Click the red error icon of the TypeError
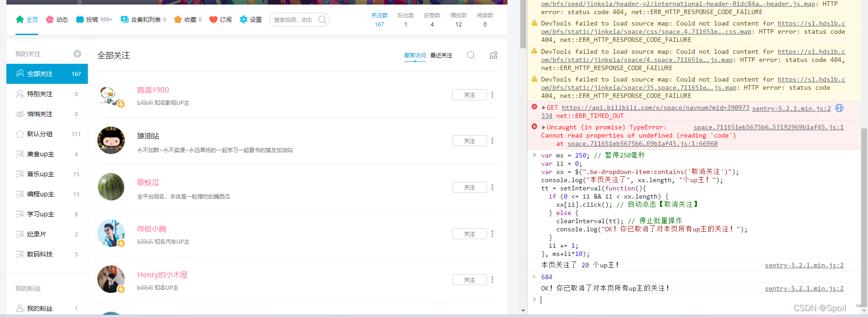 [534, 127]
